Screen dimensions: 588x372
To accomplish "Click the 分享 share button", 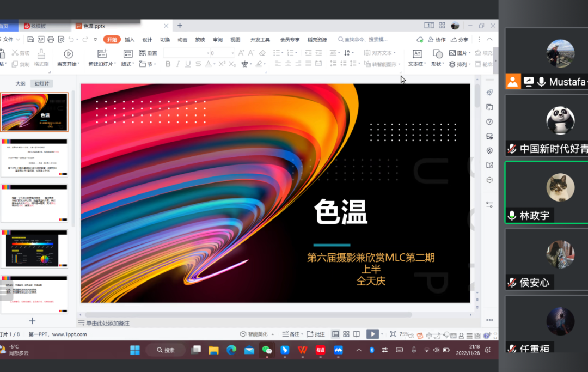I will point(459,40).
